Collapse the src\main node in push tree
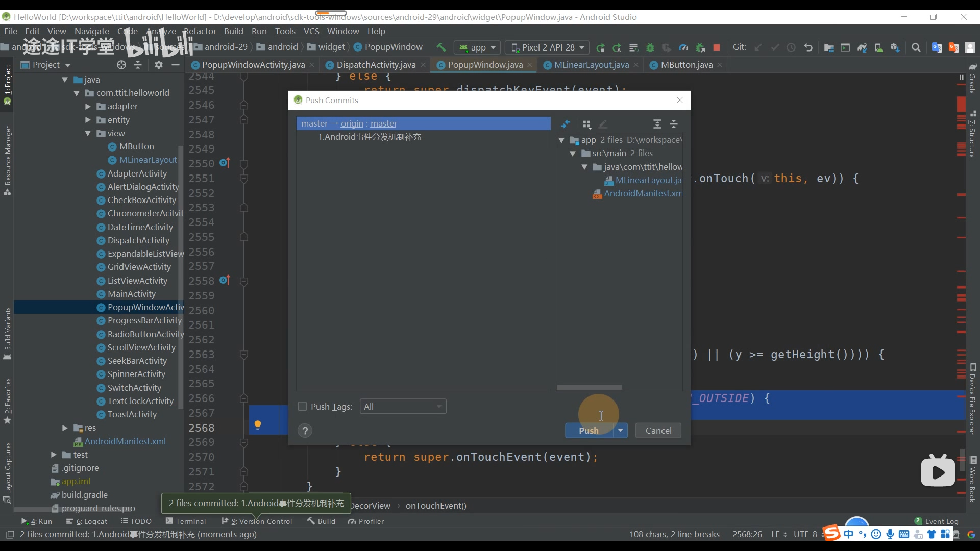 (x=573, y=153)
